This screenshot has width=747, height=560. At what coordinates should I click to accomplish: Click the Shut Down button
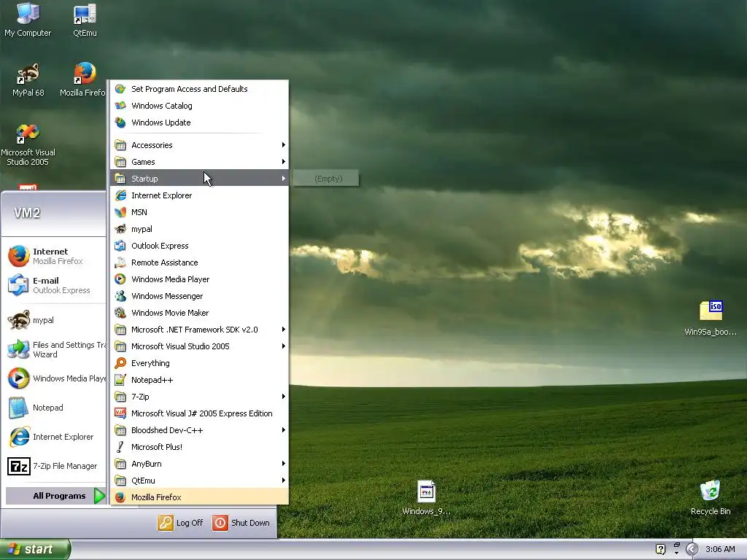click(x=241, y=523)
